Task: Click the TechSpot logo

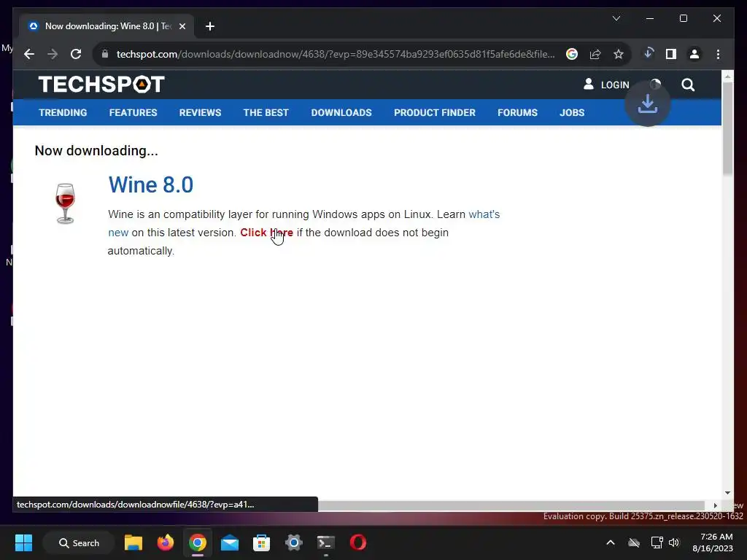Action: pos(101,85)
